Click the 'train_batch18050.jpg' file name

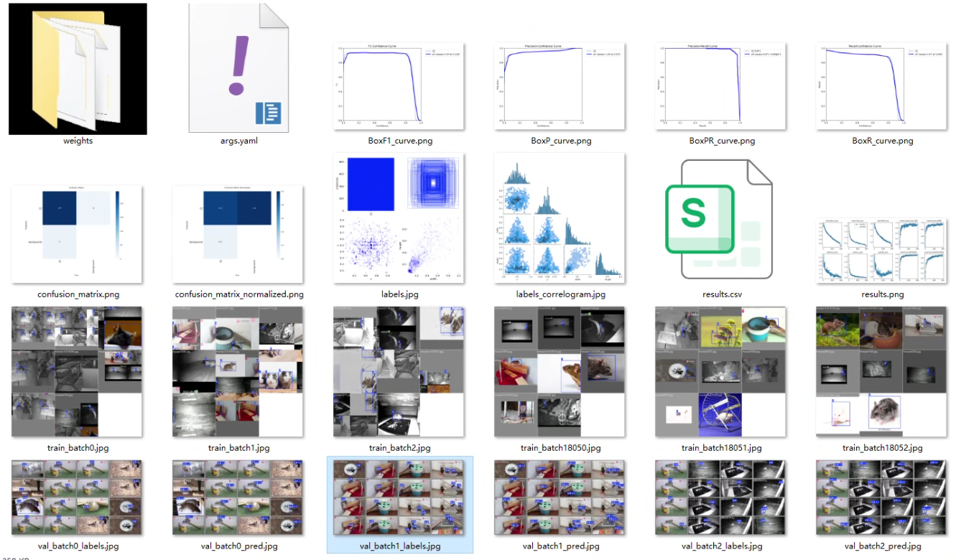[x=560, y=448]
